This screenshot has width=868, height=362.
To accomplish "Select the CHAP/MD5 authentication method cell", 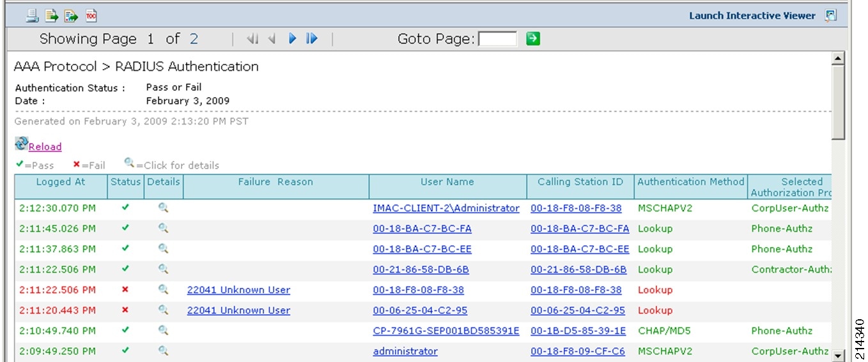I will pyautogui.click(x=664, y=331).
